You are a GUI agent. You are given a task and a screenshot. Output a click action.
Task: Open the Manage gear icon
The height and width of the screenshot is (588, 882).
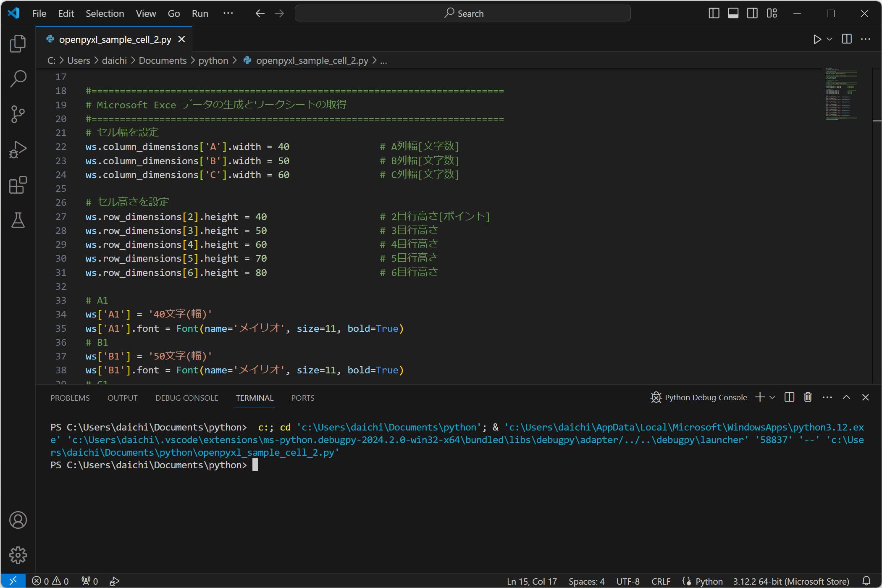(18, 555)
